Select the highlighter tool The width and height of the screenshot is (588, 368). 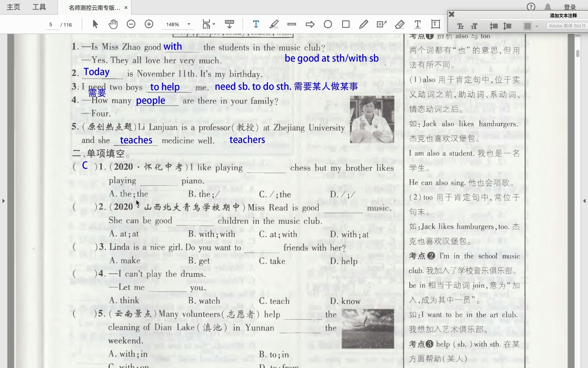pyautogui.click(x=274, y=24)
